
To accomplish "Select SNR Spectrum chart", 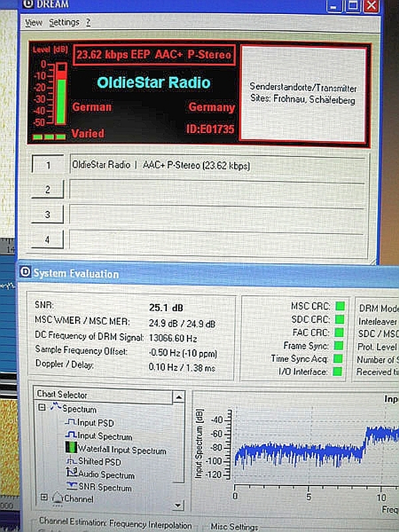I will click(105, 487).
